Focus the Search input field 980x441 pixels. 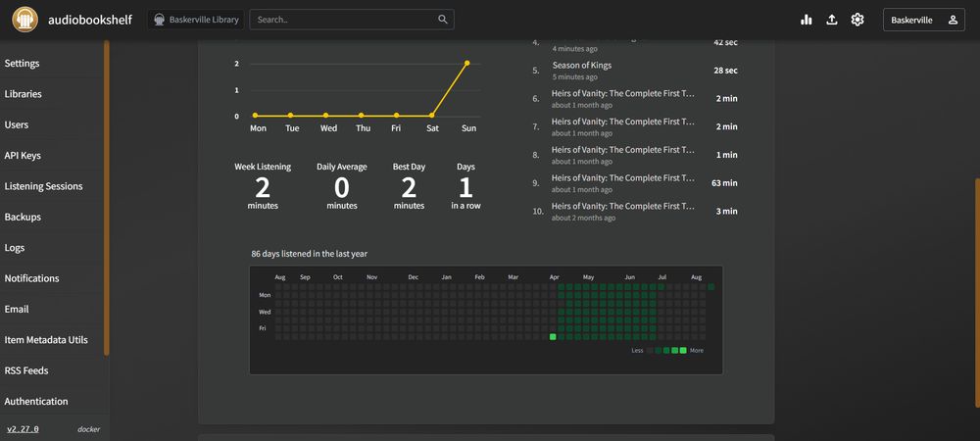click(x=351, y=20)
